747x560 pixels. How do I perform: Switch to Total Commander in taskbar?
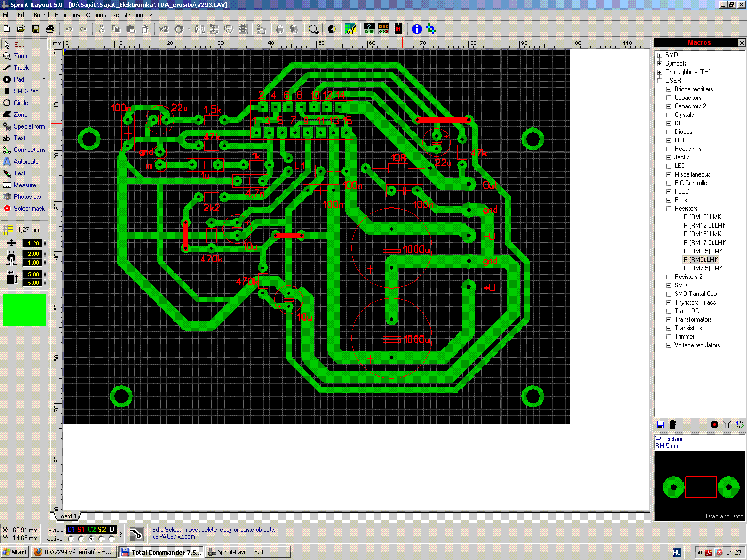pos(161,552)
